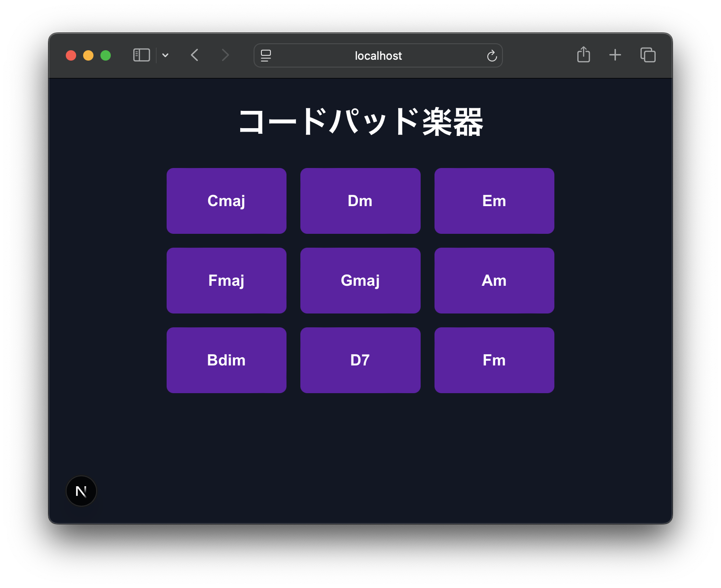The image size is (721, 588).
Task: Click the forward navigation arrow
Action: pos(225,55)
